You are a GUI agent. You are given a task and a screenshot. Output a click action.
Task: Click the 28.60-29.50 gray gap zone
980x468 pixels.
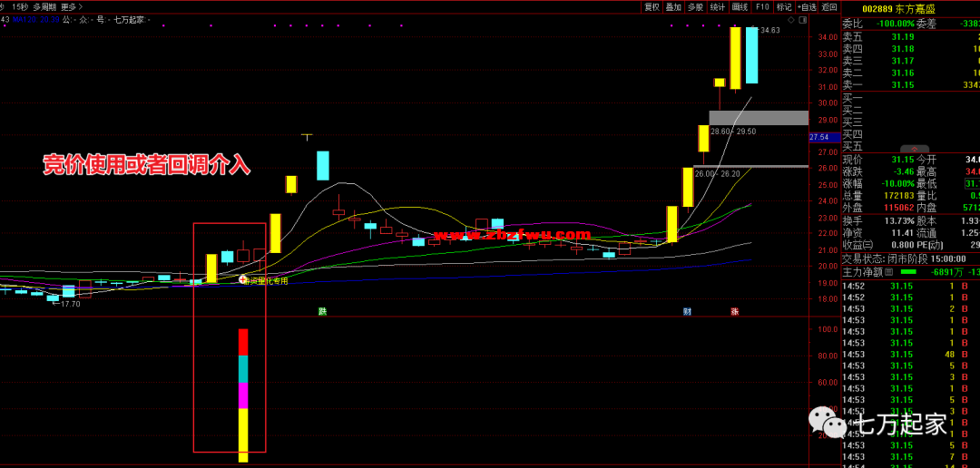(759, 118)
